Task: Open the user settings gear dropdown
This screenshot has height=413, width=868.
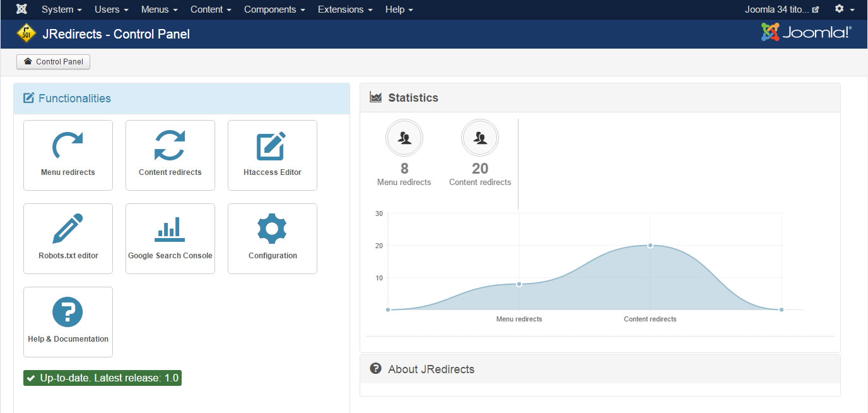Action: pyautogui.click(x=844, y=9)
